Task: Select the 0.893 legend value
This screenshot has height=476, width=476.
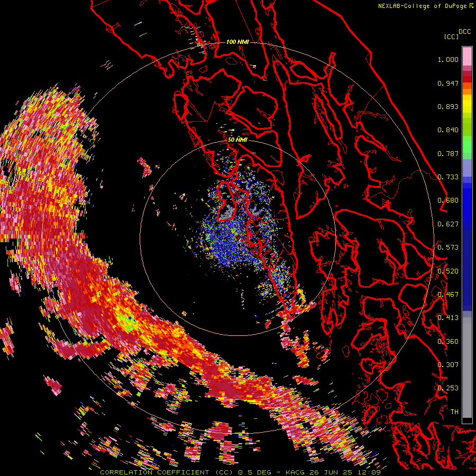Action: point(448,106)
